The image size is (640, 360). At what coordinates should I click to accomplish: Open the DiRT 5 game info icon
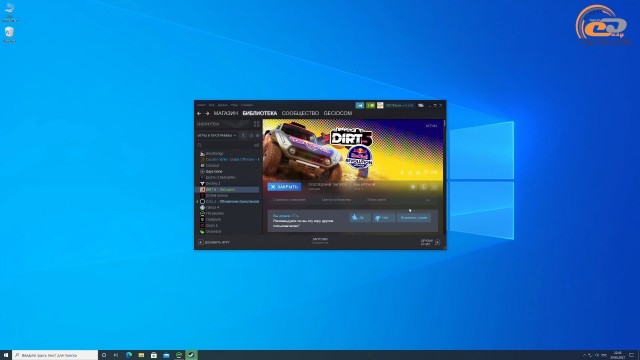pos(424,187)
